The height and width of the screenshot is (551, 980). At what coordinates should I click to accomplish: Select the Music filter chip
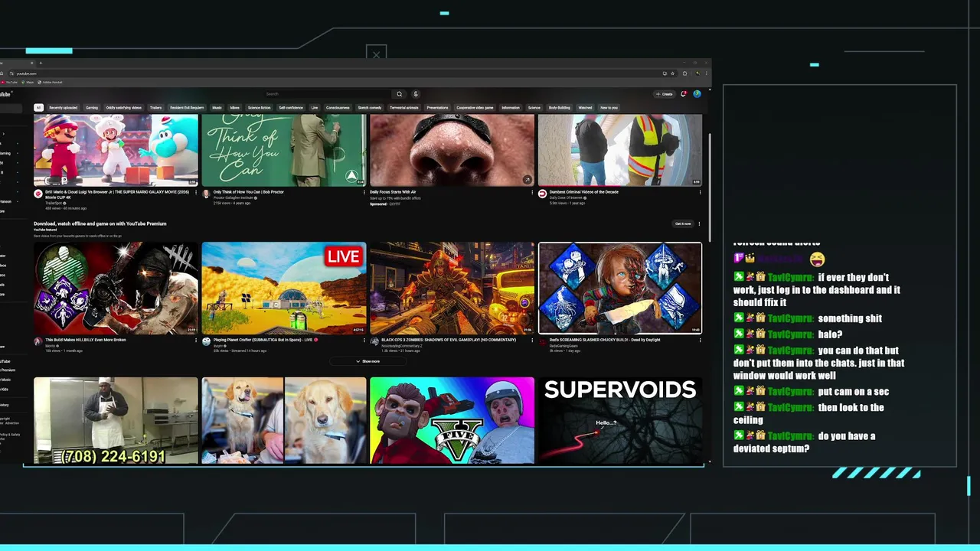tap(217, 108)
